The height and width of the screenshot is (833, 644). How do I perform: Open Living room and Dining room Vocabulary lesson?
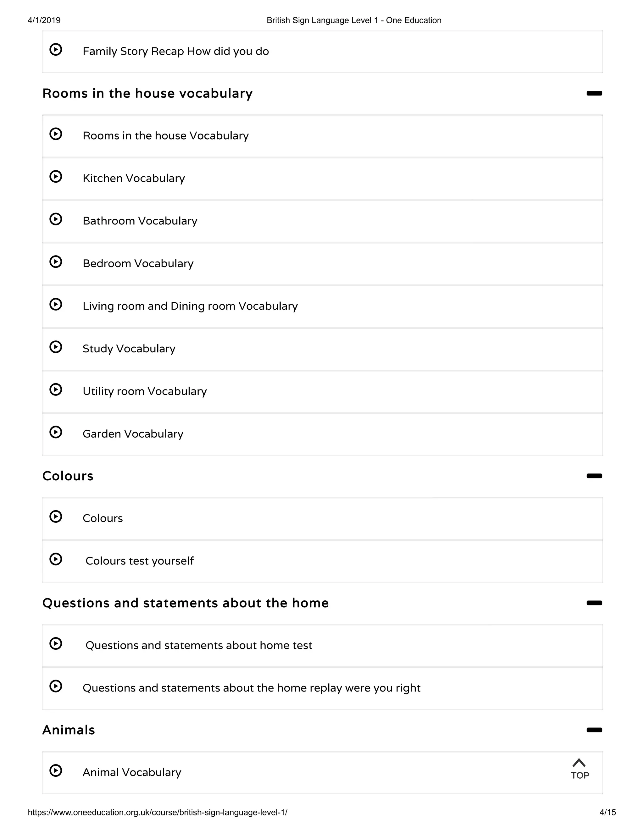pos(190,306)
